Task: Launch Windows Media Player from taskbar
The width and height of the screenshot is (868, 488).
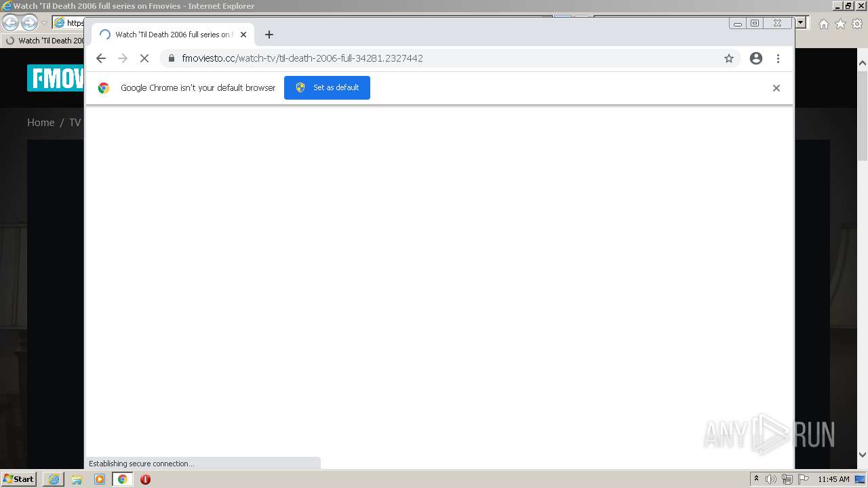Action: click(x=100, y=479)
